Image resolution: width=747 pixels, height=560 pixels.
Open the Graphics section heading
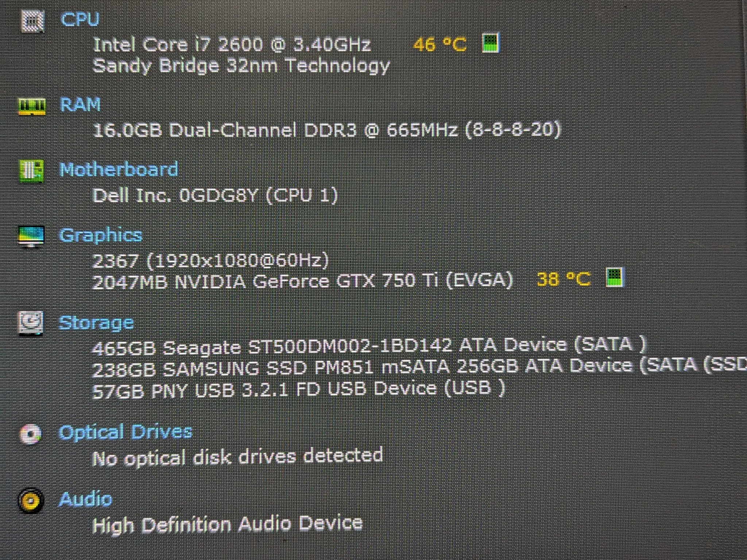pyautogui.click(x=101, y=236)
